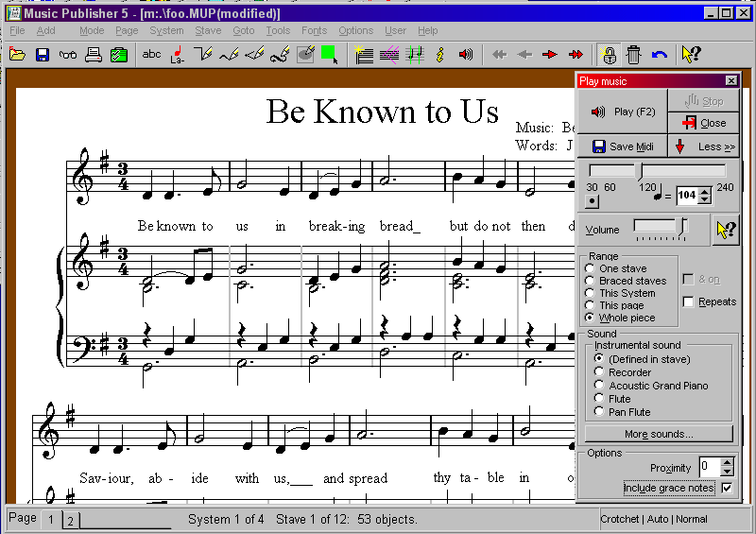
Task: Increase Proximity with the up arrow
Action: (x=727, y=463)
